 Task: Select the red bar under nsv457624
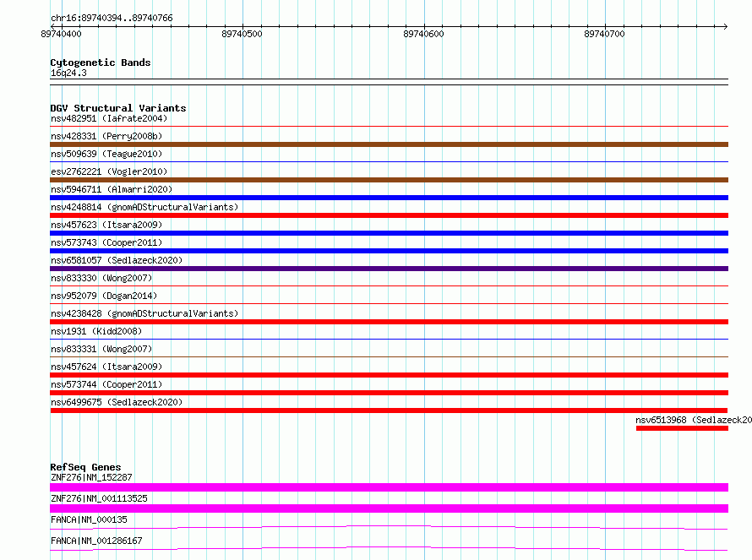[x=389, y=375]
